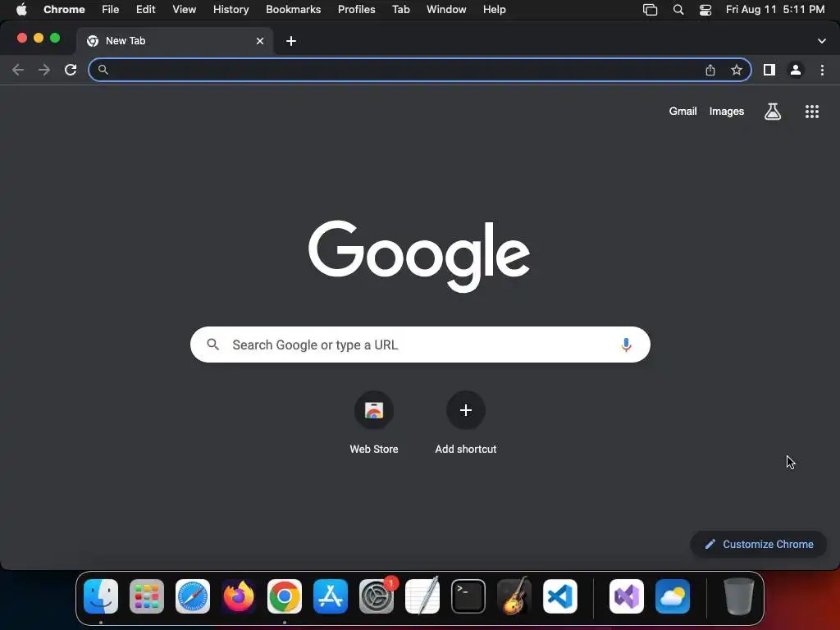This screenshot has height=630, width=840.
Task: Open the Bookmarks menu
Action: point(293,10)
